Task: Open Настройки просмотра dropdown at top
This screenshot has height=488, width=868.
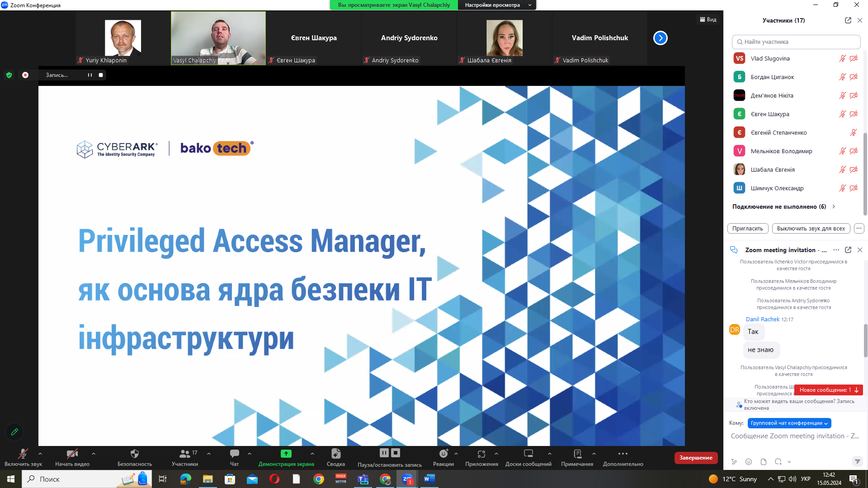Action: tap(497, 5)
